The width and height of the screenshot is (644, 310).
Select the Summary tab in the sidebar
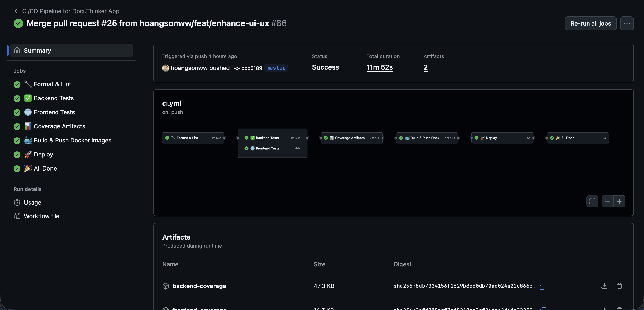pyautogui.click(x=37, y=50)
